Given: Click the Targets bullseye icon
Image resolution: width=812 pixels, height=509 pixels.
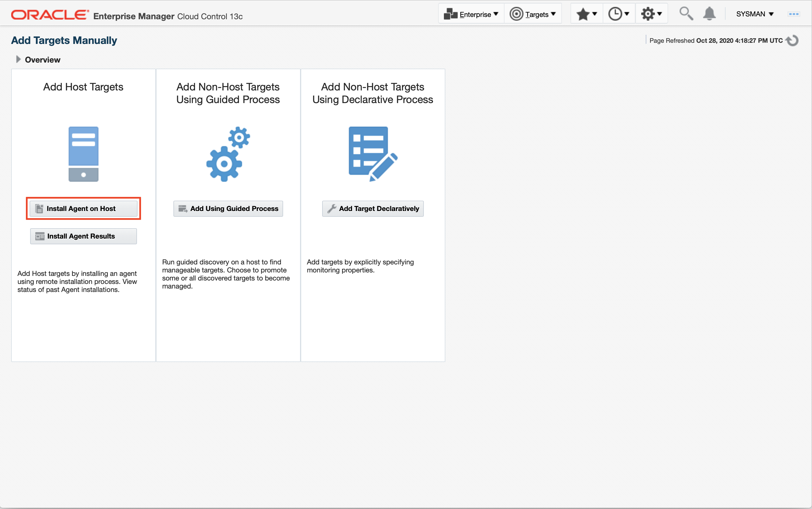Looking at the screenshot, I should tap(516, 14).
